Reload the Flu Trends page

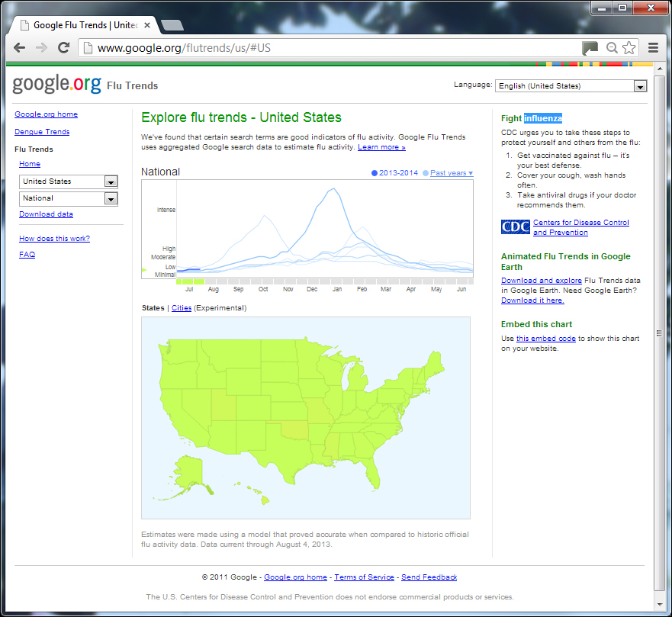64,47
